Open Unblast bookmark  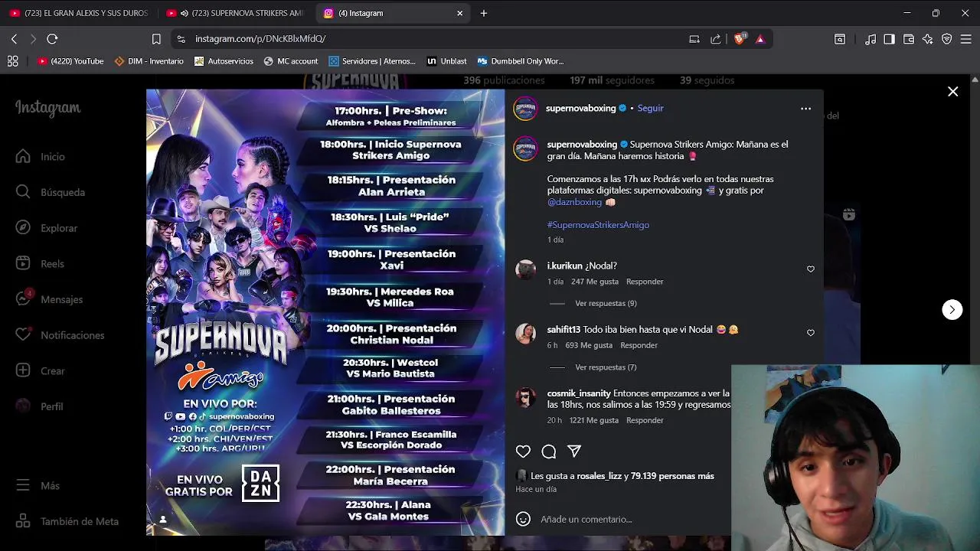coord(447,61)
